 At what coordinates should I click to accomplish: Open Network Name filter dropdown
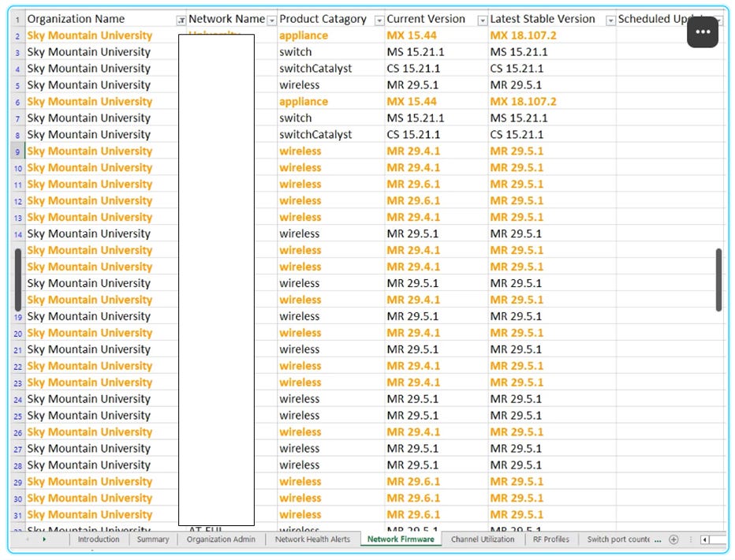(271, 21)
